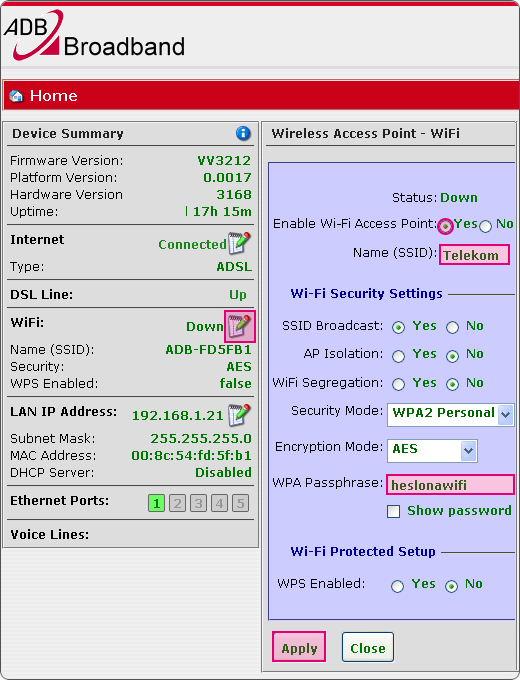Open WiFi edit notepad icon
Image resolution: width=520 pixels, height=680 pixels.
[239, 326]
